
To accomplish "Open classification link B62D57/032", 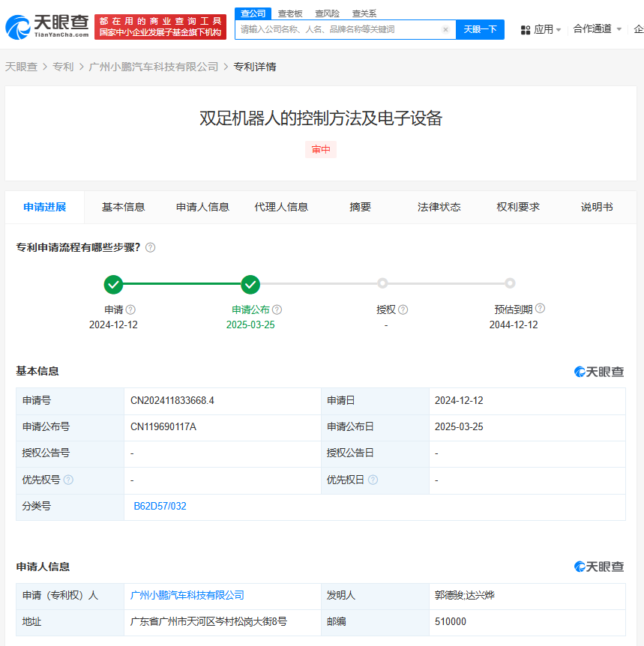I will click(160, 506).
